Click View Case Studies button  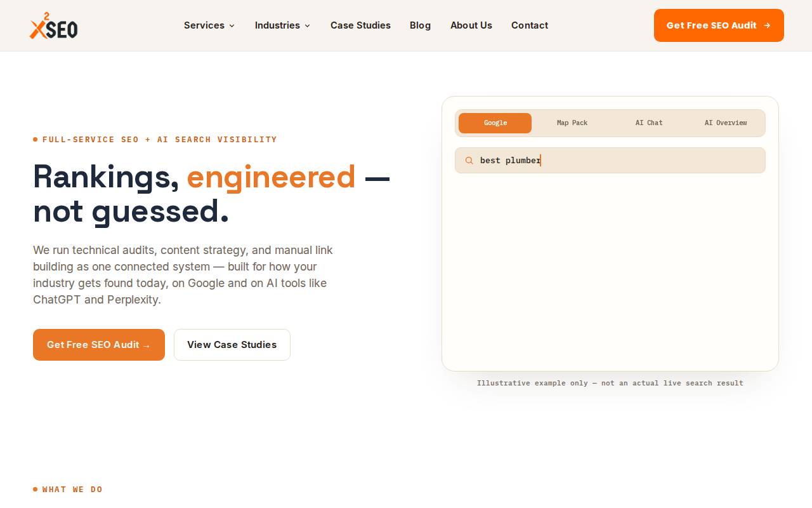pos(232,345)
